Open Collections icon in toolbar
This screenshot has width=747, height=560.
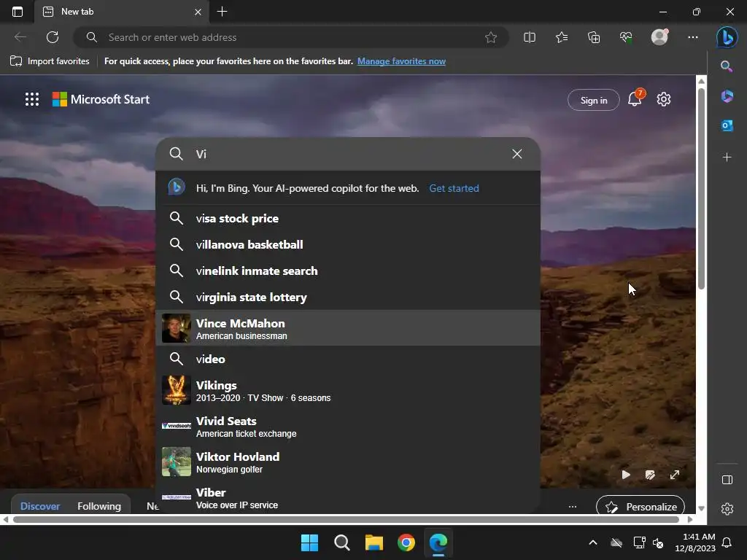[594, 37]
